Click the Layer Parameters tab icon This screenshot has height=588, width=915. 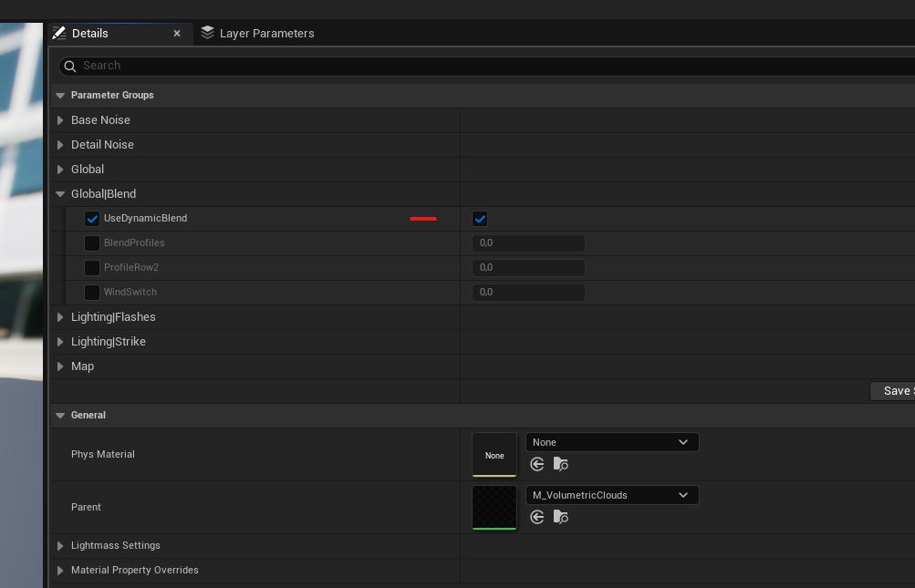click(x=207, y=33)
